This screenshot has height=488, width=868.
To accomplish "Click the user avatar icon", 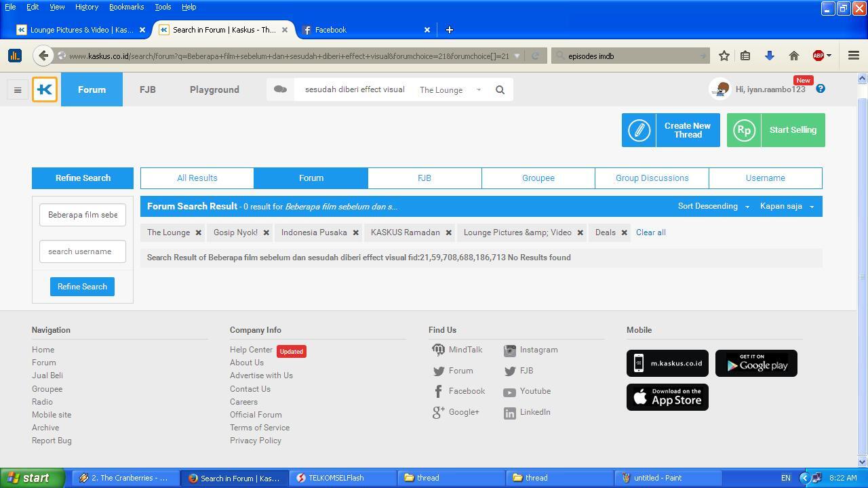I will pos(720,89).
